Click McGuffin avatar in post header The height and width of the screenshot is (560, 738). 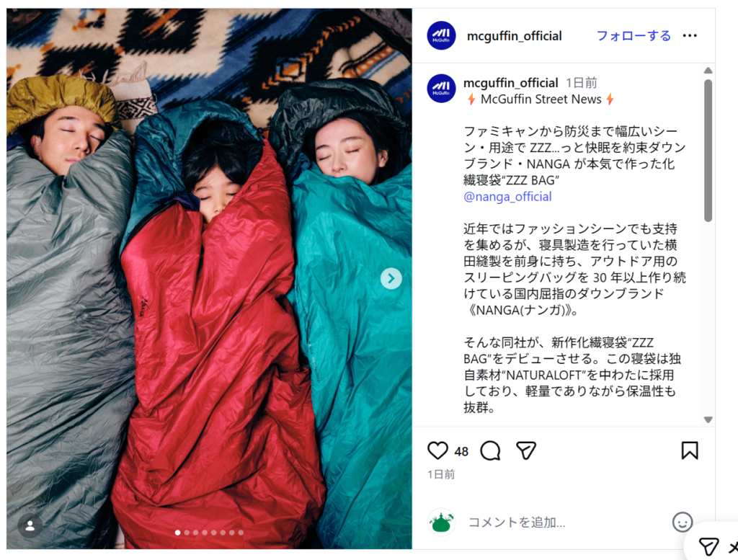[441, 35]
